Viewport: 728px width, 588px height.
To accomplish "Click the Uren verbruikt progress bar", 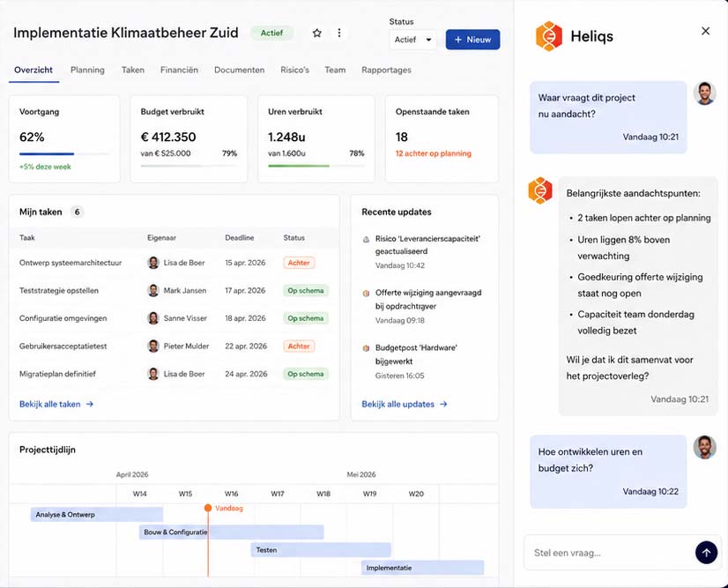I will (316, 166).
